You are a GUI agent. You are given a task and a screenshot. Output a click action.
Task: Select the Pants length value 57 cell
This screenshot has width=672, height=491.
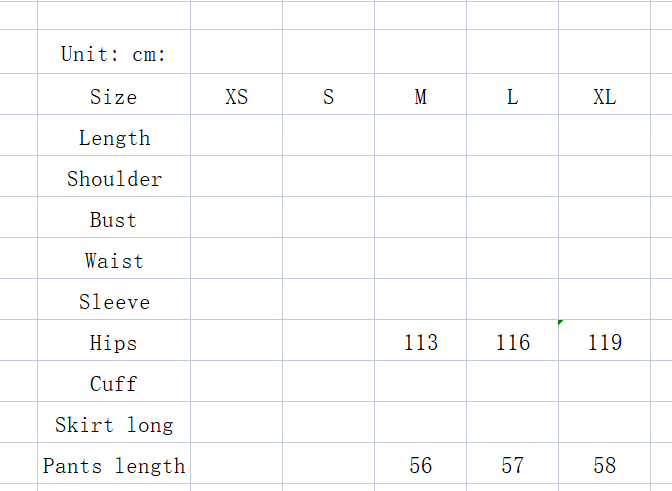point(513,466)
